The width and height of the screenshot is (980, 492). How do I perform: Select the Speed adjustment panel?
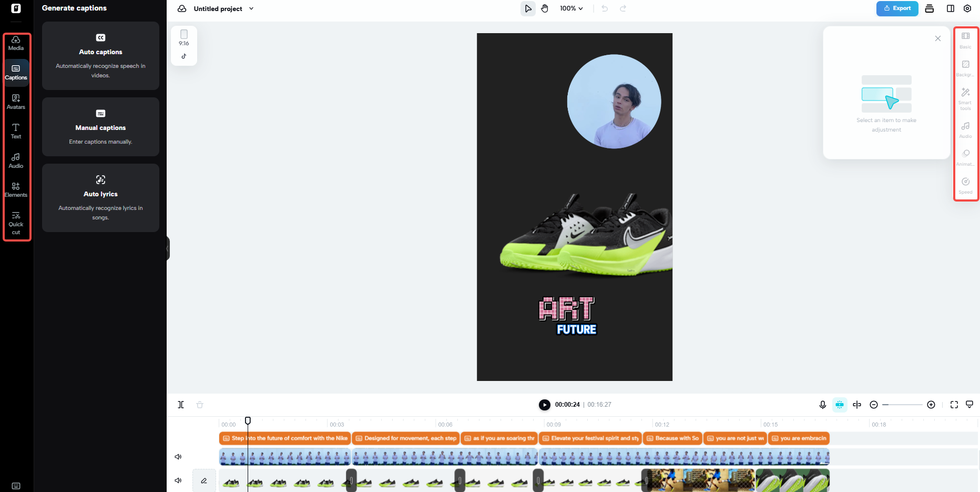click(x=965, y=185)
